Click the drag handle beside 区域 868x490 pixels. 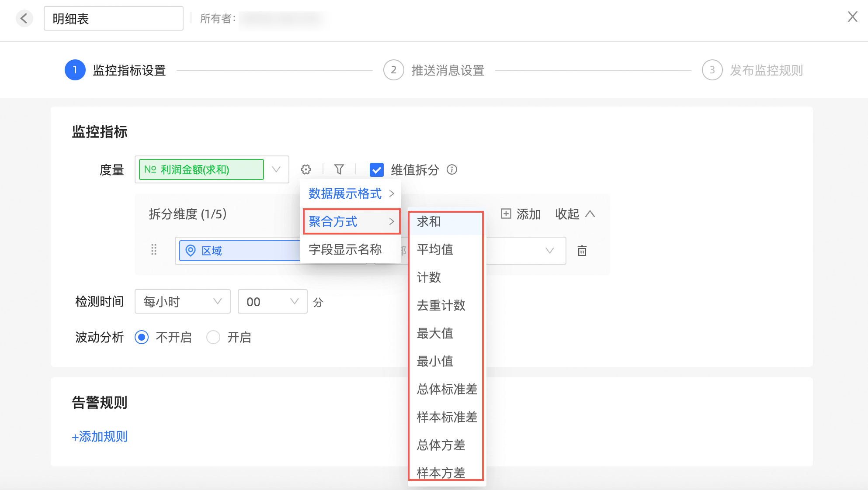[x=154, y=250]
